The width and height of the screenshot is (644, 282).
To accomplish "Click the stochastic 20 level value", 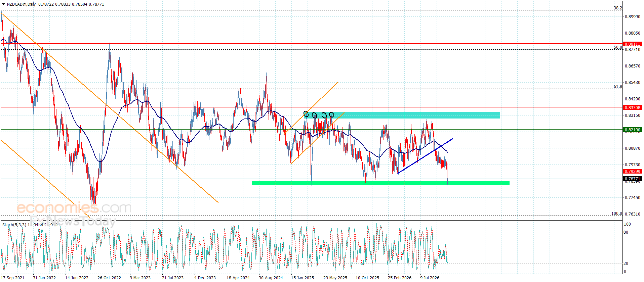I will (626, 264).
